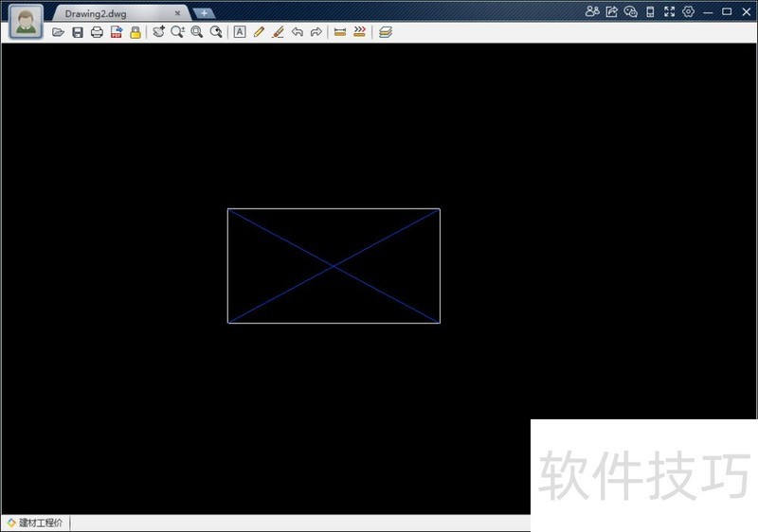
Task: Click the intersection of the blue diagonal lines
Action: (x=334, y=266)
